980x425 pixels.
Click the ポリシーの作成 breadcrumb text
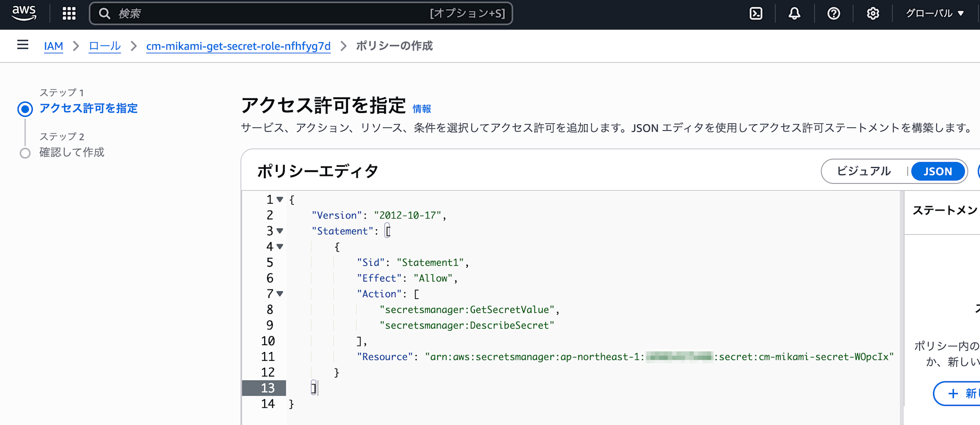pyautogui.click(x=394, y=46)
